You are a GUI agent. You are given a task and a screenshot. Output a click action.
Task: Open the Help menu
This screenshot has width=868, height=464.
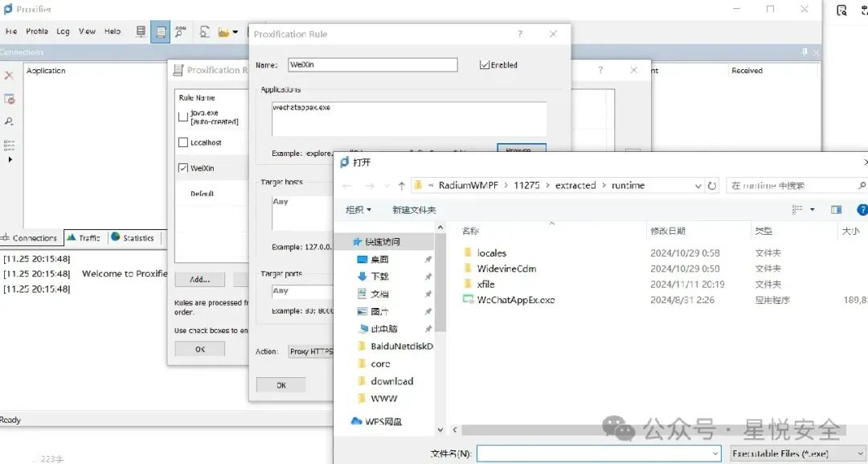click(113, 31)
